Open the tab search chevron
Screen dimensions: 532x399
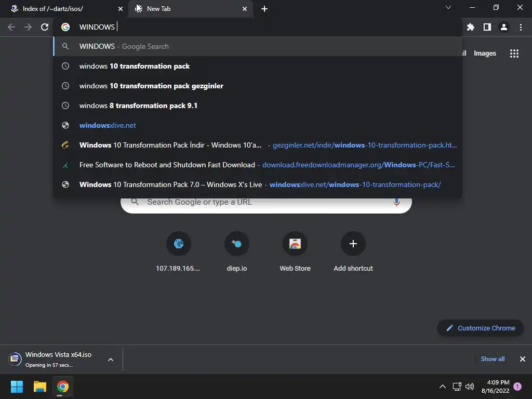point(448,7)
